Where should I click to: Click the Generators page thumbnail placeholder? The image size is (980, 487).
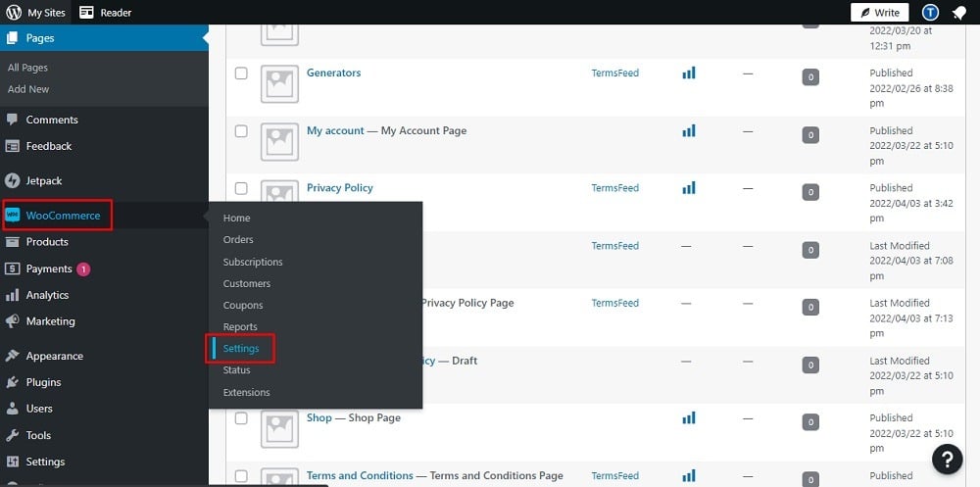click(279, 83)
